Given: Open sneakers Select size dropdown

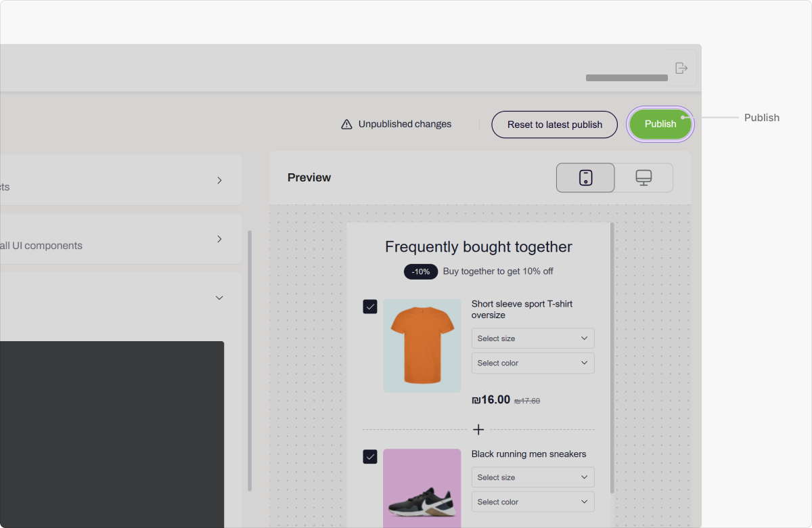Looking at the screenshot, I should coord(533,477).
